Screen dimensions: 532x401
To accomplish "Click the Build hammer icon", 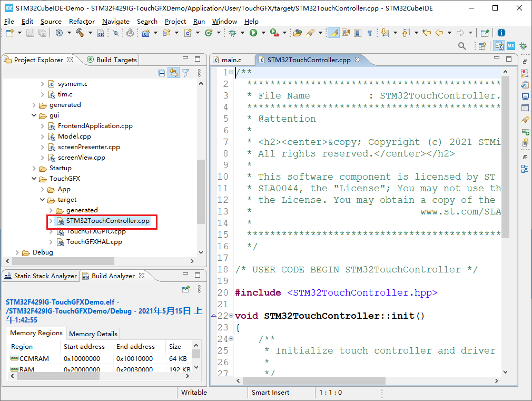I will pos(80,33).
